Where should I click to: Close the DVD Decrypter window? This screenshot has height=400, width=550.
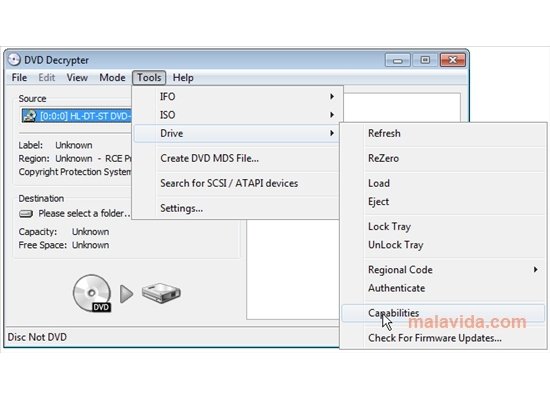tap(453, 60)
